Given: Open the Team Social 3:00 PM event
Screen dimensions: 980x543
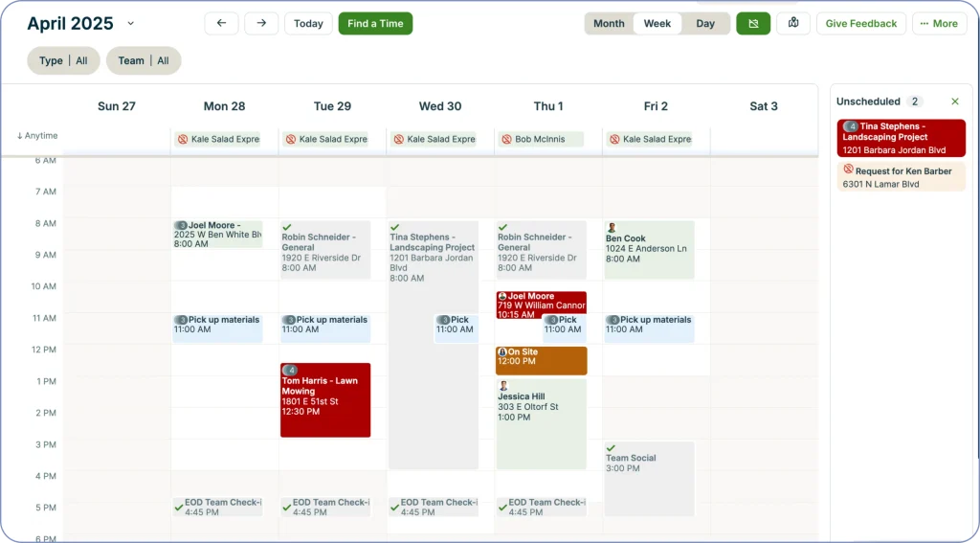Looking at the screenshot, I should (x=650, y=479).
